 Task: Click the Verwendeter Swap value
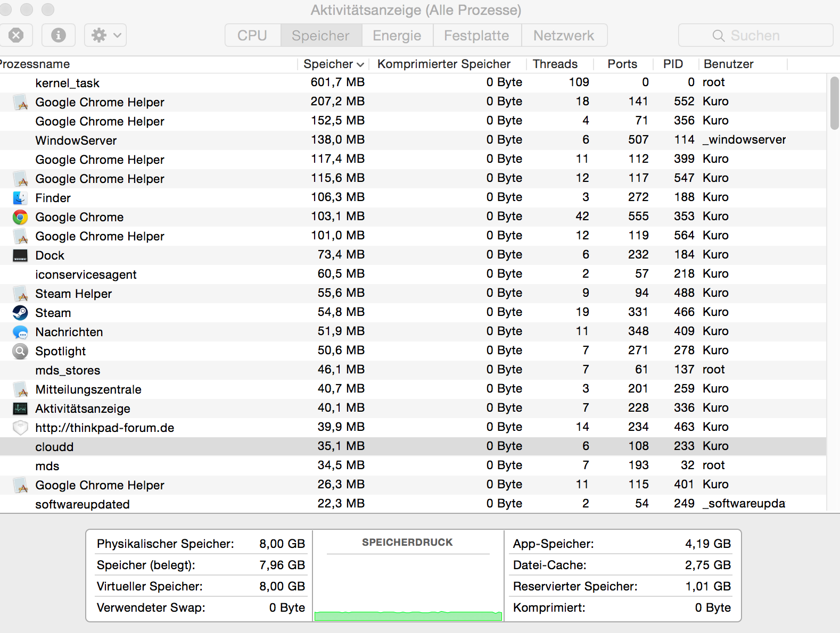click(x=287, y=607)
